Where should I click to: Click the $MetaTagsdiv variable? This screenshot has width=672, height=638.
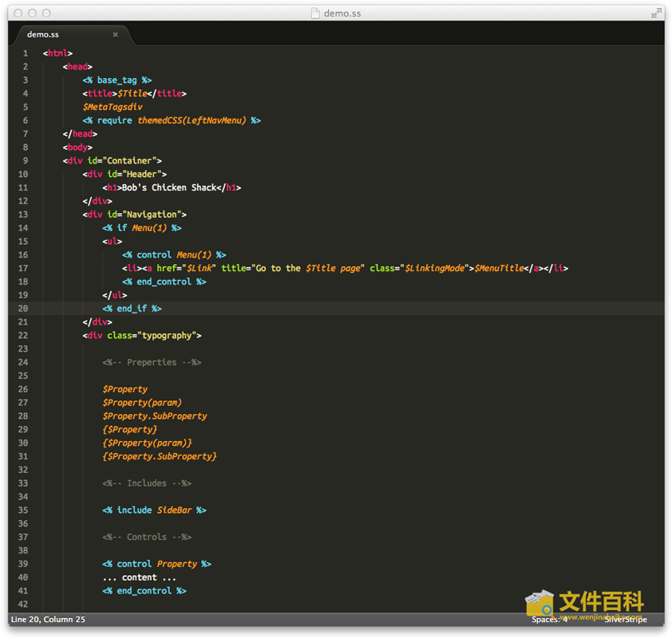pos(113,107)
